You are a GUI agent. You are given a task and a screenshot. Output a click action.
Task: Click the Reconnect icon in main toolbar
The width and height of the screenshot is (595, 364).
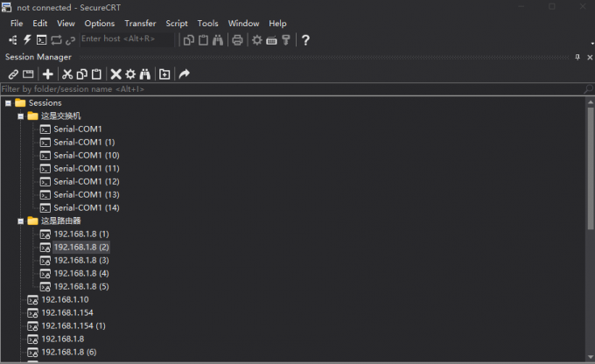pyautogui.click(x=56, y=40)
